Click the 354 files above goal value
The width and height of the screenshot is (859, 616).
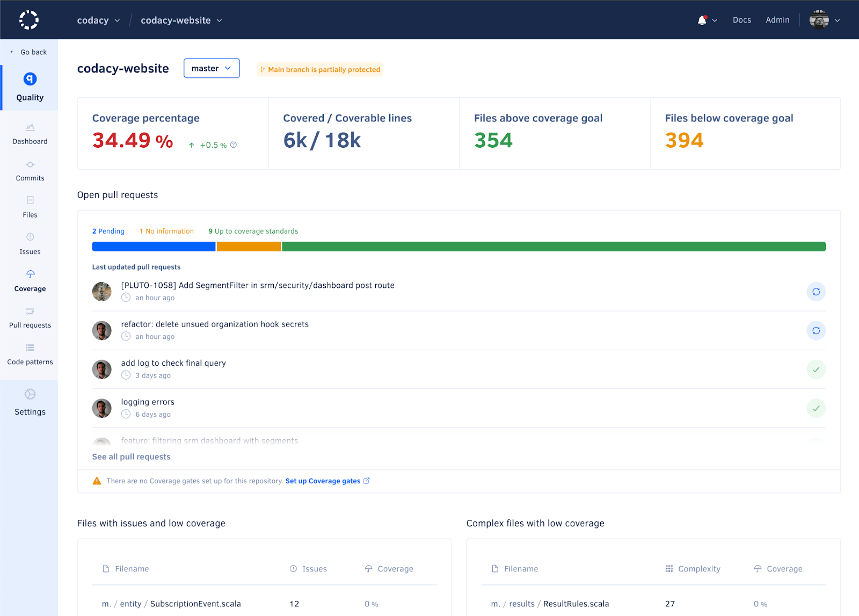pos(493,141)
